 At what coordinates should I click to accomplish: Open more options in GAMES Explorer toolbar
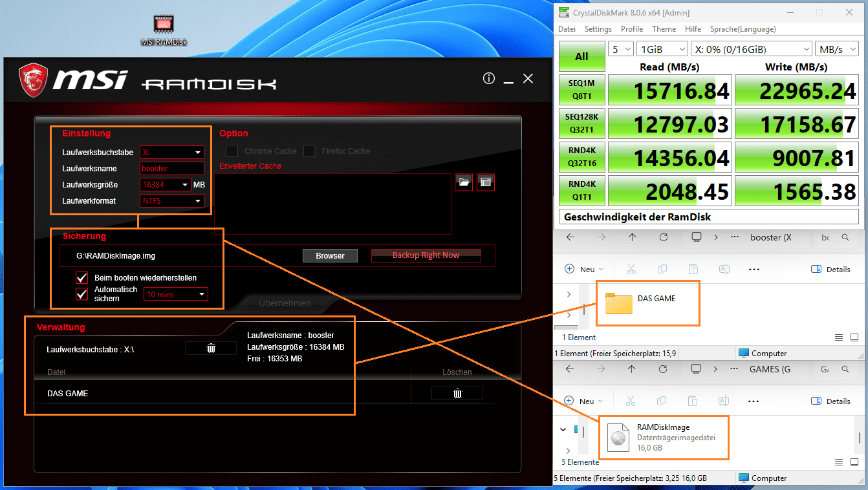click(754, 401)
